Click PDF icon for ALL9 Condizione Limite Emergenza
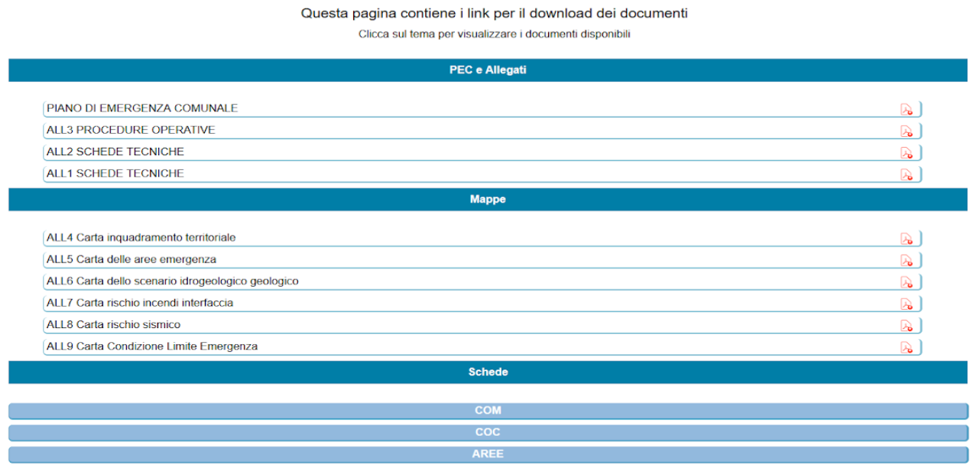980x472 pixels. 907,347
